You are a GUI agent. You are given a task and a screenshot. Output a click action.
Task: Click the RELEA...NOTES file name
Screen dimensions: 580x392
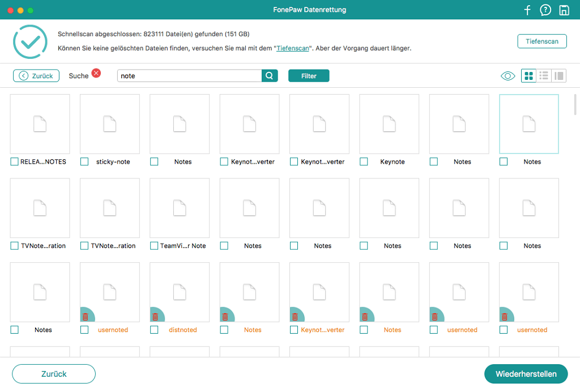pyautogui.click(x=43, y=162)
